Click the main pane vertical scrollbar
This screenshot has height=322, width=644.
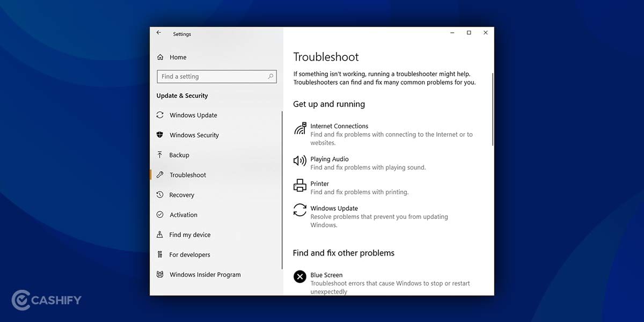pyautogui.click(x=492, y=109)
